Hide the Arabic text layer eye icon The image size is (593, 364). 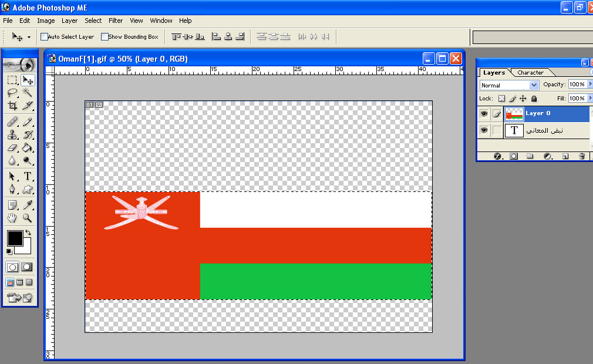(x=484, y=130)
